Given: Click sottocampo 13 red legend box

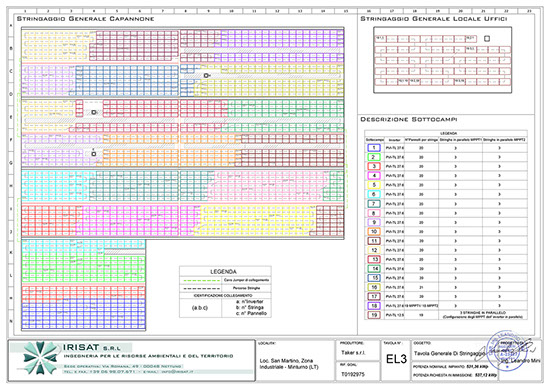Looking at the screenshot, I should point(374,259).
